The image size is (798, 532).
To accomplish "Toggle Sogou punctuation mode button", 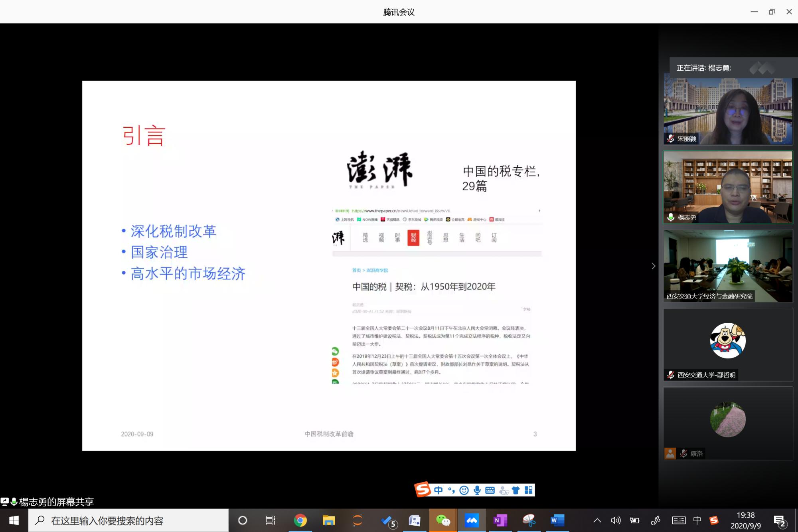I will point(451,490).
